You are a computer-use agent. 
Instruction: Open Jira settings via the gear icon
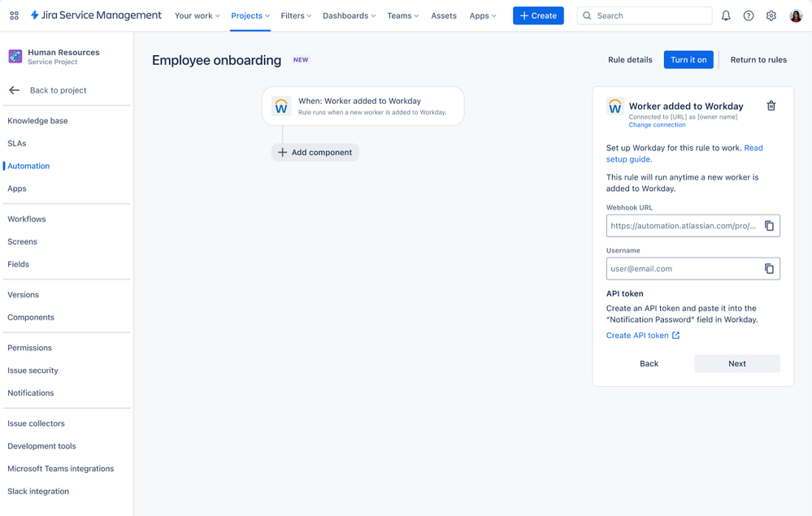[771, 15]
